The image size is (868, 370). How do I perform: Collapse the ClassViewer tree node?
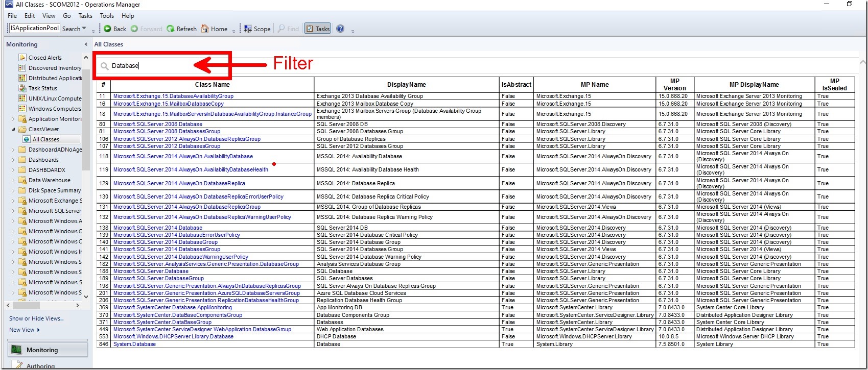pyautogui.click(x=13, y=129)
